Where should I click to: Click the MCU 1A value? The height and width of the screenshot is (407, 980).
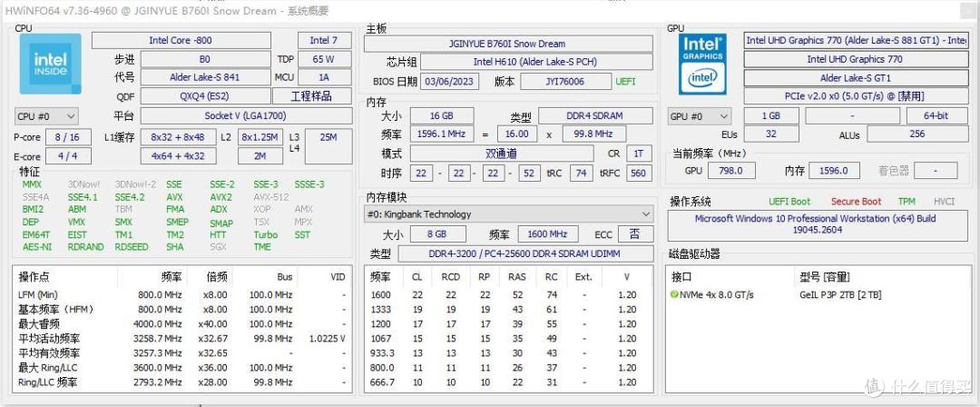(324, 77)
